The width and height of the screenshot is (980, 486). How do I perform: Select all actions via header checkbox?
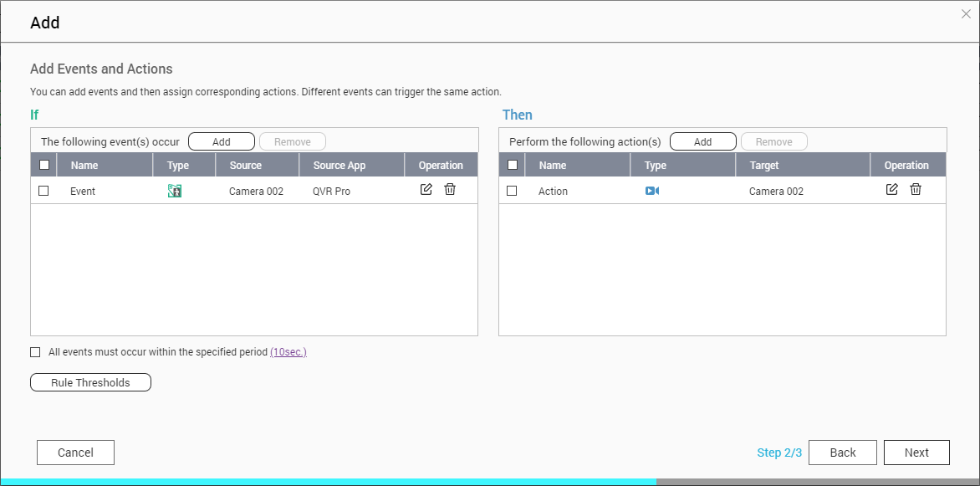click(513, 165)
